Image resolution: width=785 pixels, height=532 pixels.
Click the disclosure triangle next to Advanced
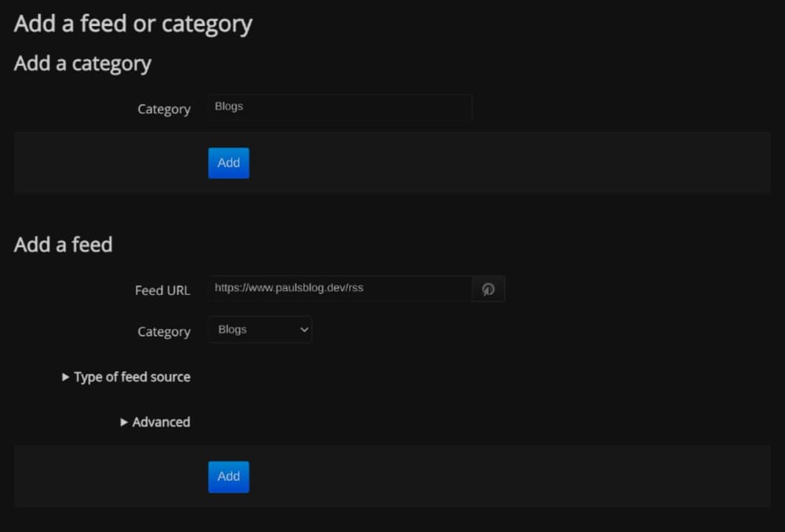(123, 422)
